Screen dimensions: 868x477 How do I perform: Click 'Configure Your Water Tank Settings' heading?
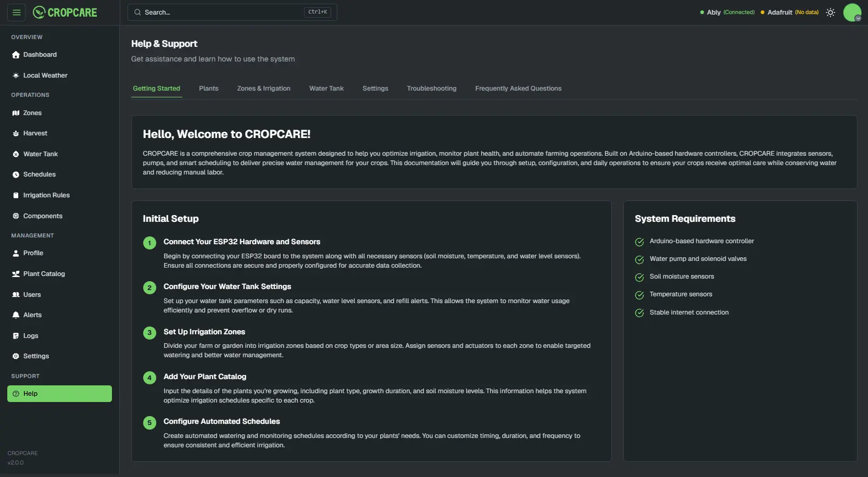click(227, 286)
